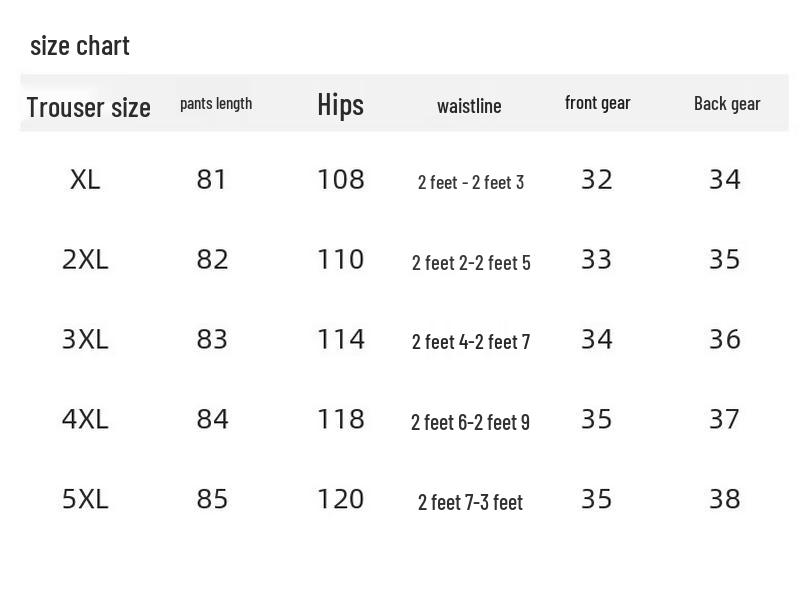Select the back gear value 38
The width and height of the screenshot is (809, 607).
pyautogui.click(x=724, y=499)
